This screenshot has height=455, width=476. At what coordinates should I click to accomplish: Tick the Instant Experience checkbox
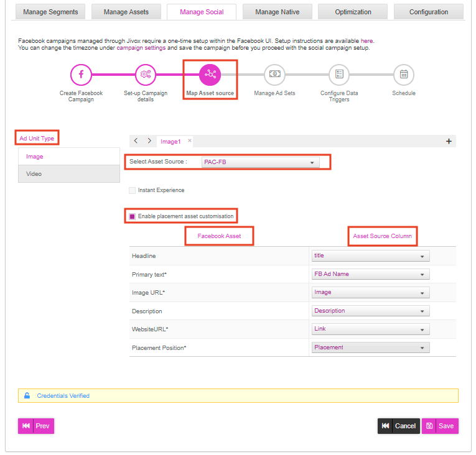coord(132,190)
